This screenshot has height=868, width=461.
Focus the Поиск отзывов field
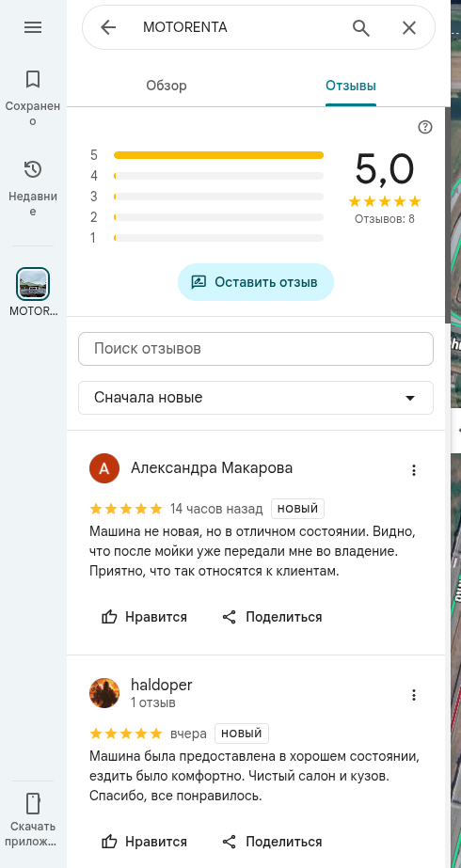point(256,349)
